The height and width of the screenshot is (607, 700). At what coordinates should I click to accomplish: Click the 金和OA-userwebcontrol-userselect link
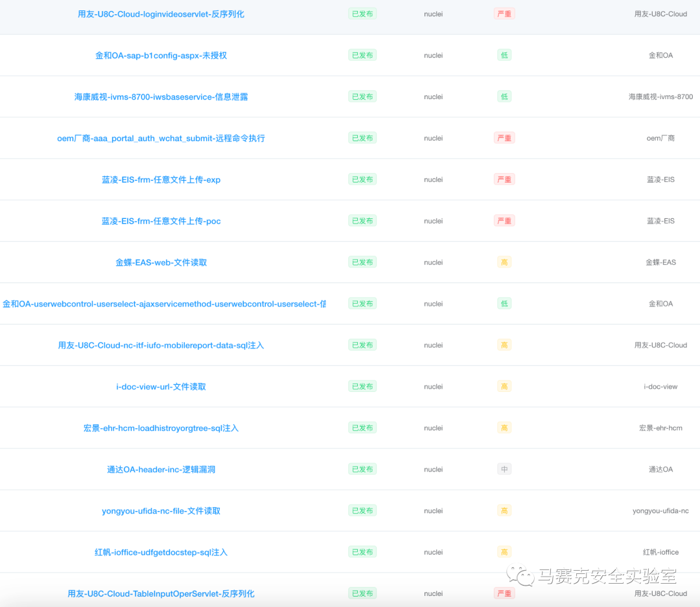pyautogui.click(x=163, y=304)
